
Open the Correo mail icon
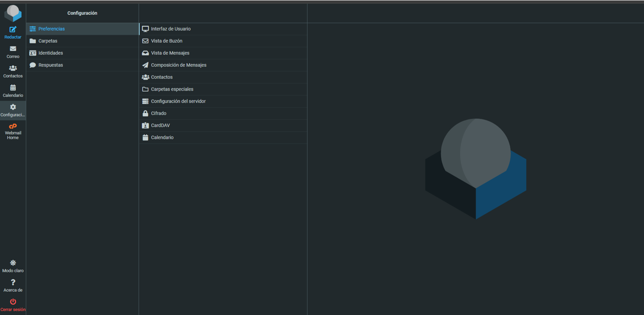point(13,49)
